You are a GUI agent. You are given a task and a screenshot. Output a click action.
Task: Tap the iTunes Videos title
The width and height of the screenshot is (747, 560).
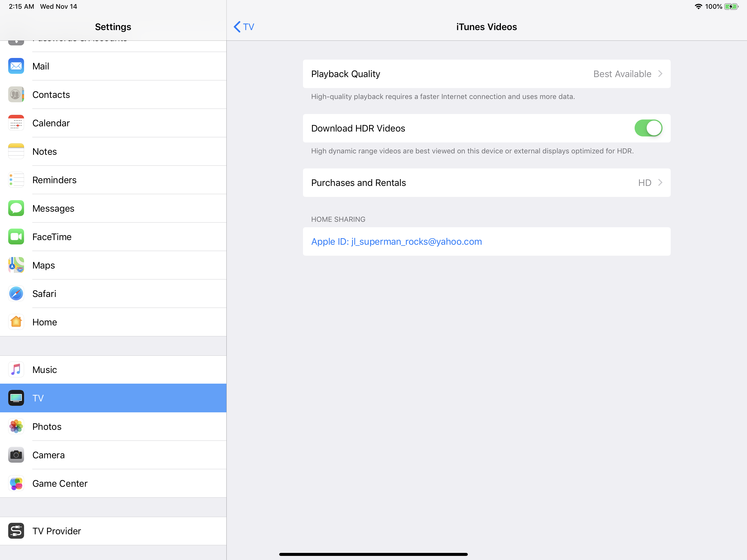click(x=486, y=27)
